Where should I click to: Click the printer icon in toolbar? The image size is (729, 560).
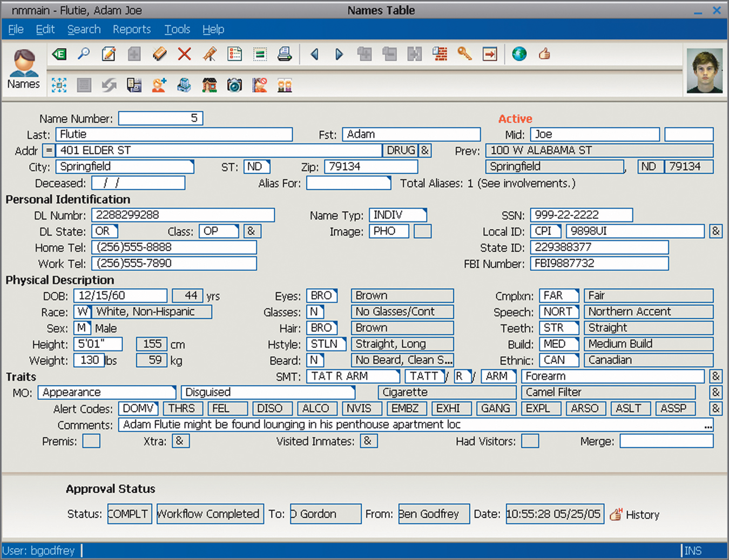[285, 54]
